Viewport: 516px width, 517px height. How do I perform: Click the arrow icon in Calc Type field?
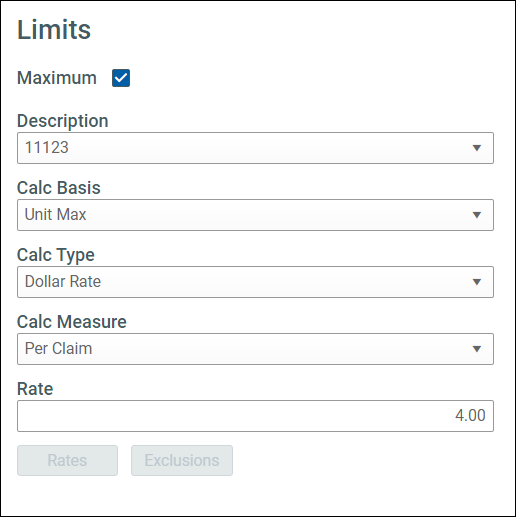tap(477, 282)
